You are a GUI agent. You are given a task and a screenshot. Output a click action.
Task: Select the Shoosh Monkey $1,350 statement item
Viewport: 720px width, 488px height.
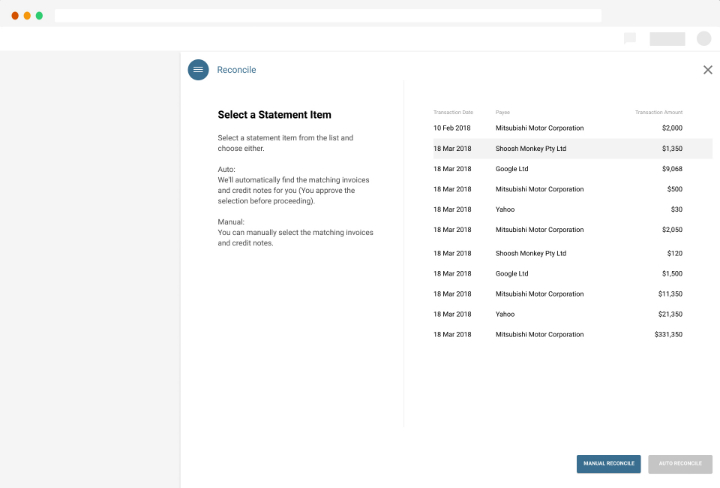(x=558, y=149)
